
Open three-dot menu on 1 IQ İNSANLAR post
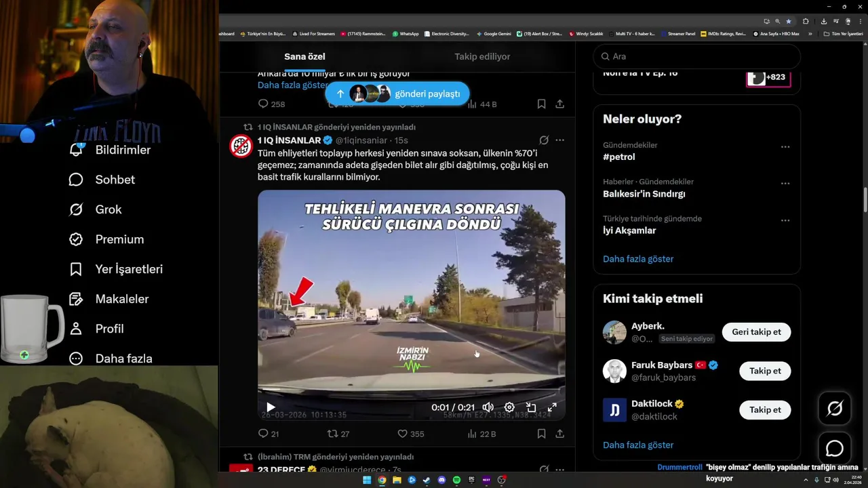pyautogui.click(x=559, y=140)
